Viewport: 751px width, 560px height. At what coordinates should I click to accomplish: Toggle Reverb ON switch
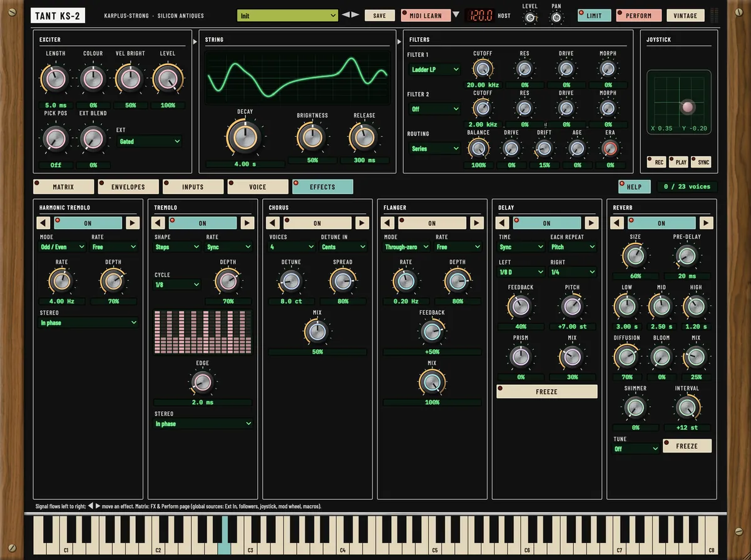(662, 223)
